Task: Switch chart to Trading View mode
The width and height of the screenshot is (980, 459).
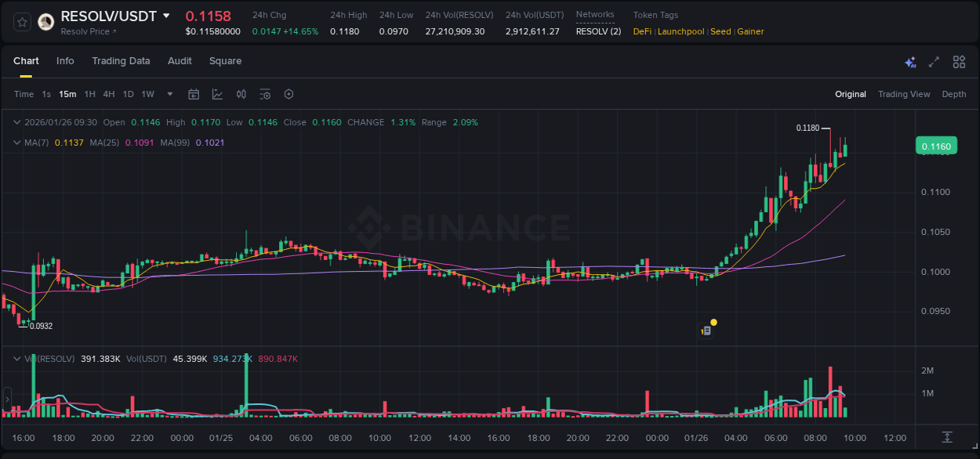Action: 904,94
